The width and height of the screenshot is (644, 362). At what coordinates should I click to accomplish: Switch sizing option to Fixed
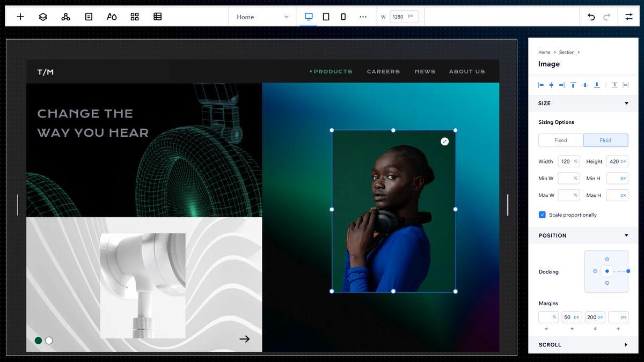(560, 141)
